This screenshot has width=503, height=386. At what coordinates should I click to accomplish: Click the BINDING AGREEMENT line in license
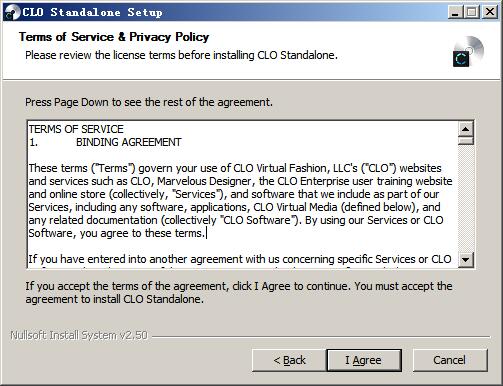pos(128,142)
